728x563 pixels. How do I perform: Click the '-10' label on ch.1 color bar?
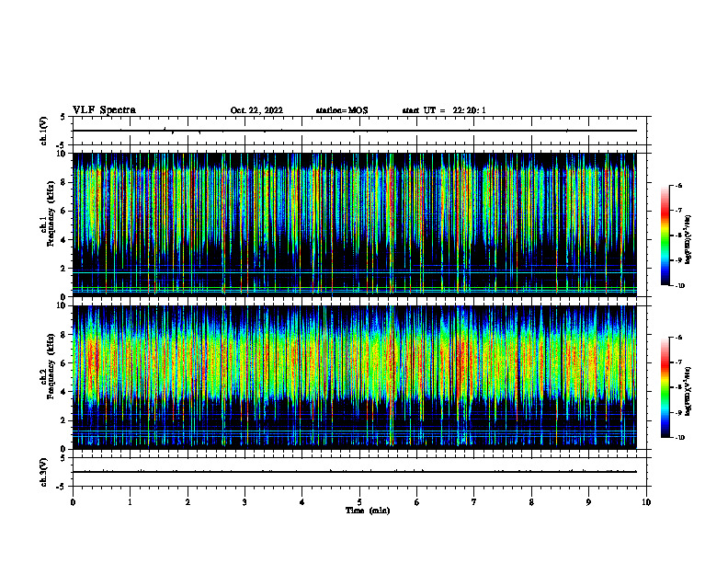(679, 285)
